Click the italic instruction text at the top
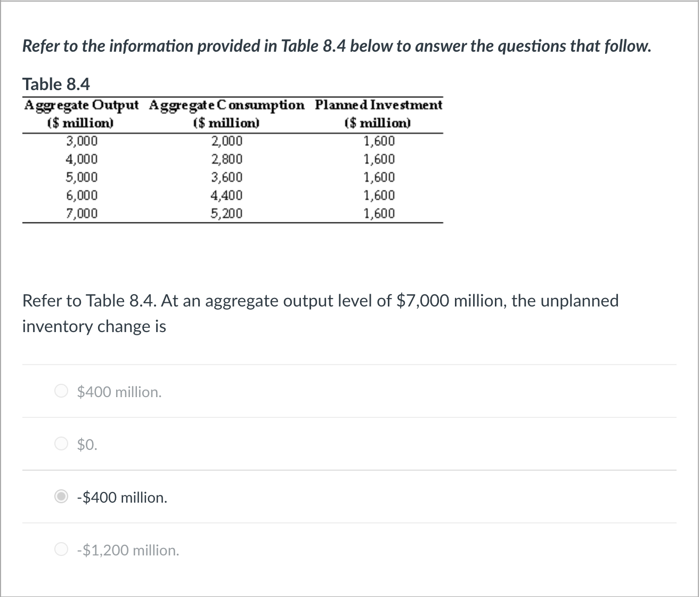This screenshot has width=700, height=597. 336,46
